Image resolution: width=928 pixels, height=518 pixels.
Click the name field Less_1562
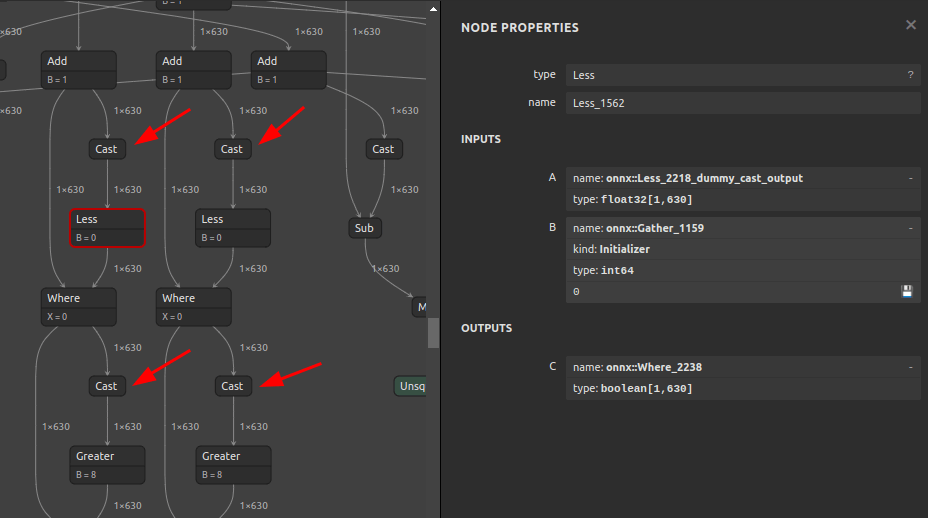tap(743, 103)
